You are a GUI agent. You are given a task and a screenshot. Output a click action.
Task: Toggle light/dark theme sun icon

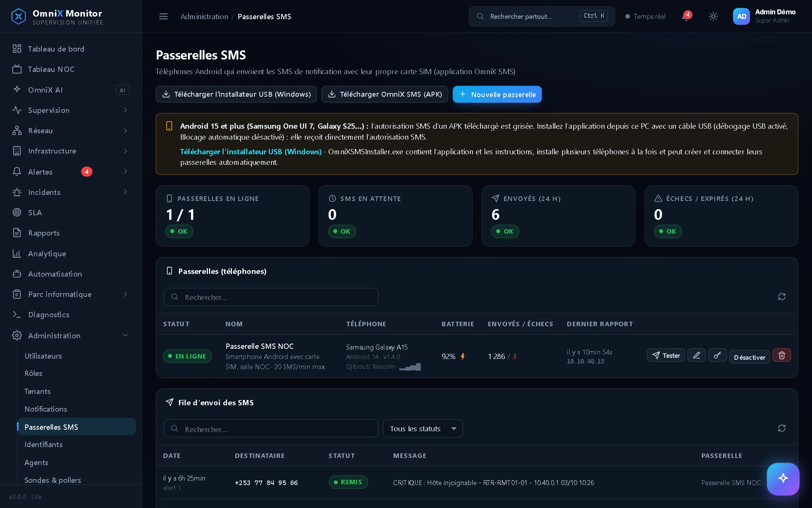(x=713, y=16)
